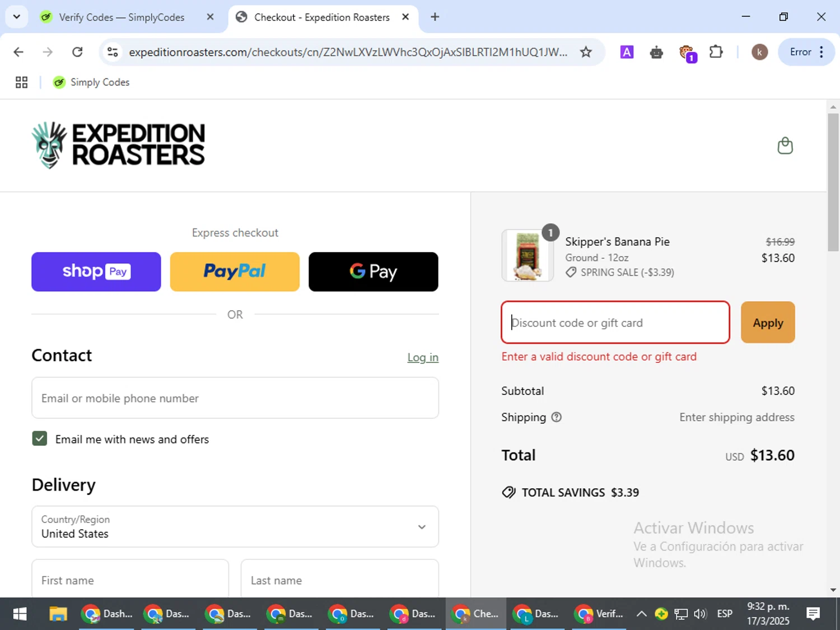840x630 pixels.
Task: Select the Checkout - Expedition Roasters tab
Action: coord(322,17)
